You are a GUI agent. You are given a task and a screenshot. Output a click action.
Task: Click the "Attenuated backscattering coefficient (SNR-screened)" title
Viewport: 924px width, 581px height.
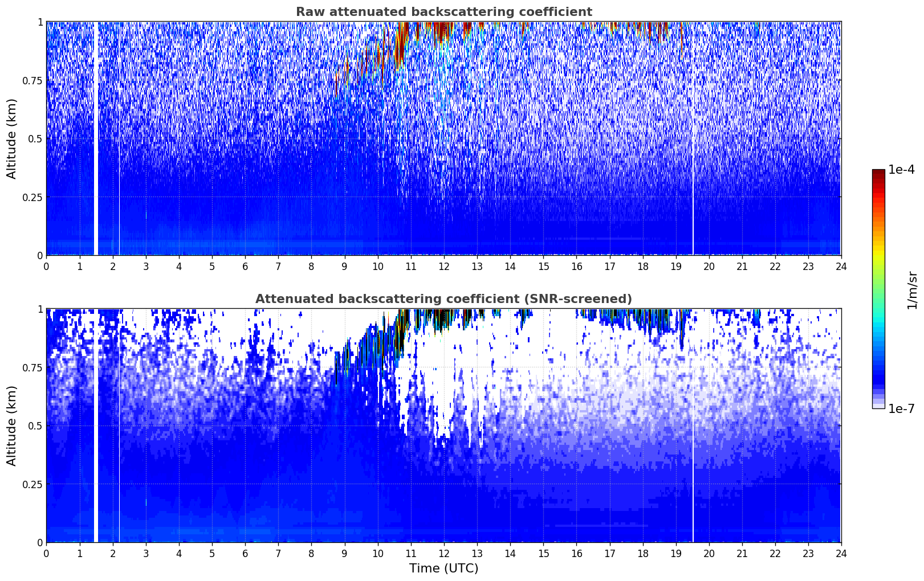(443, 299)
